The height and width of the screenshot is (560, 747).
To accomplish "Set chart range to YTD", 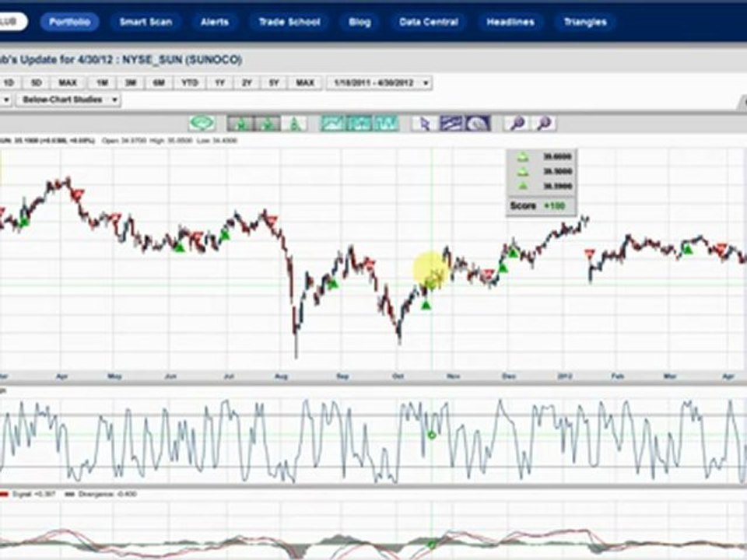I will point(190,83).
